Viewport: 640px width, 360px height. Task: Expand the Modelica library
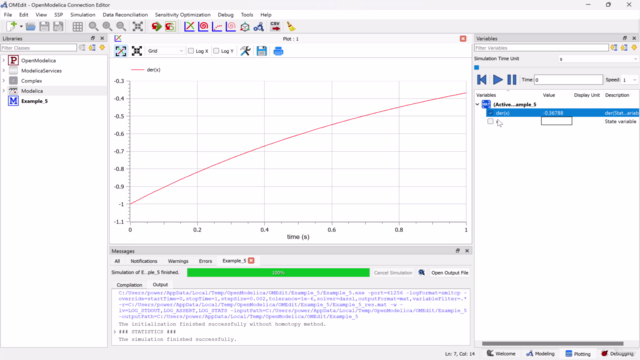[4, 91]
